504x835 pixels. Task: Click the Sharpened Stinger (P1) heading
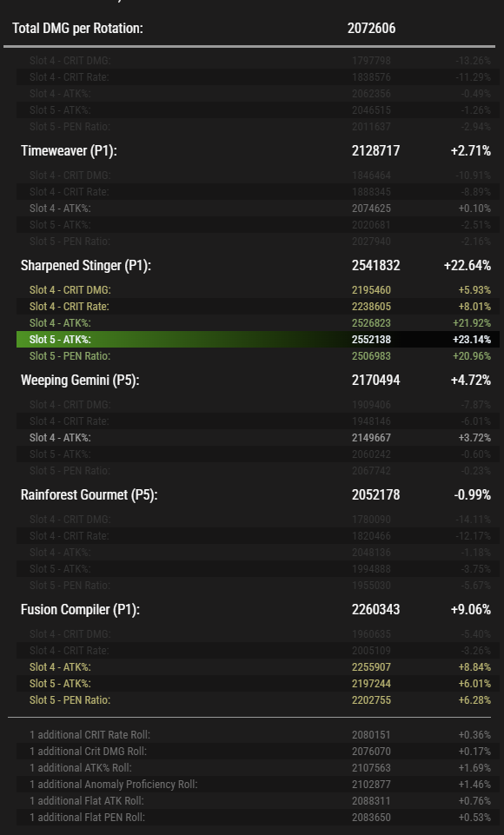click(x=86, y=265)
